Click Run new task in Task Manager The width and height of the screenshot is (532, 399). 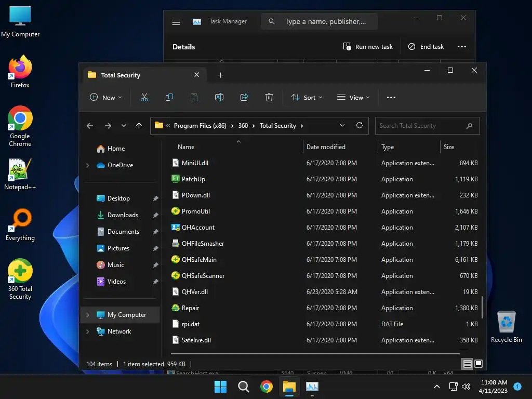pyautogui.click(x=368, y=46)
